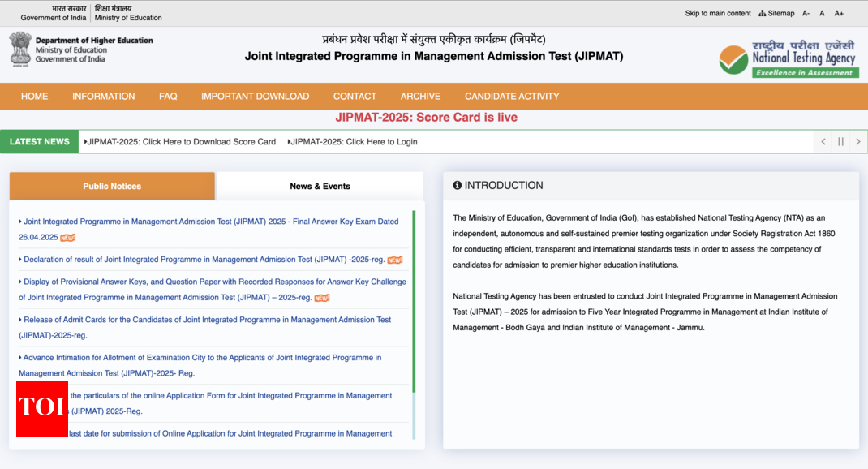Increase font size with A+ button

click(x=839, y=13)
